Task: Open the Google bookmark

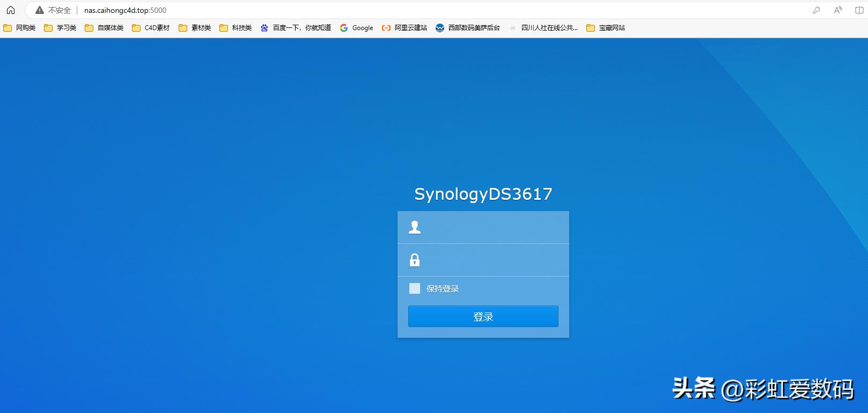Action: 357,28
